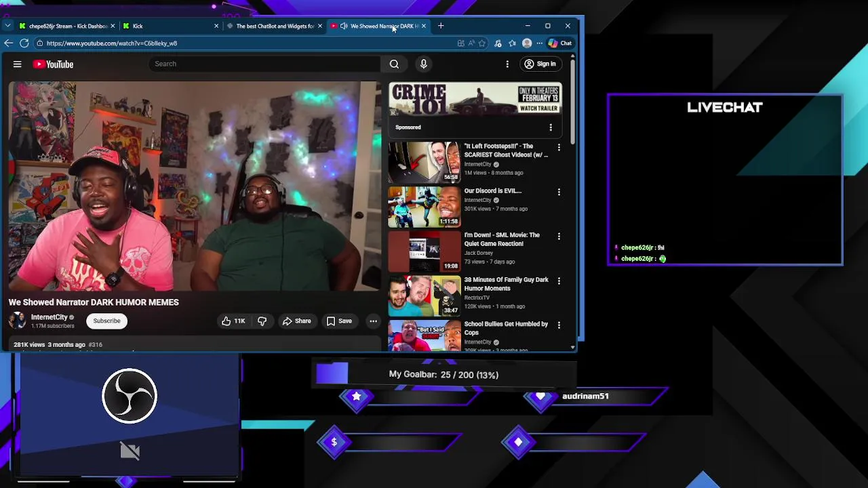Open the InternetCity channel name link
868x488 pixels.
click(x=49, y=317)
